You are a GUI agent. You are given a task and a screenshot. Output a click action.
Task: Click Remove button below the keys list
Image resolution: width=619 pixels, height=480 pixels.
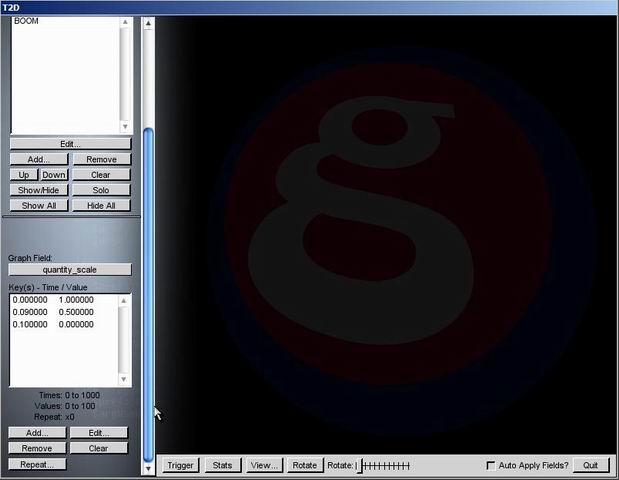click(37, 448)
